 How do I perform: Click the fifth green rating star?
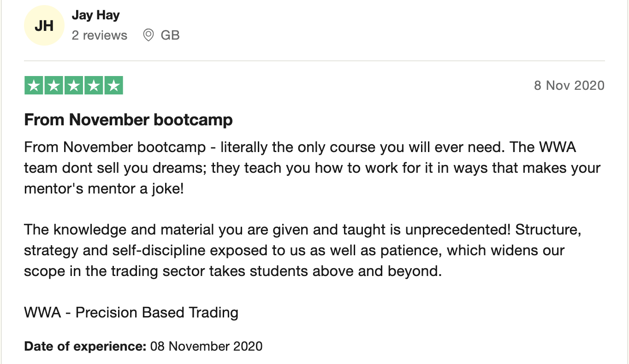click(x=114, y=86)
